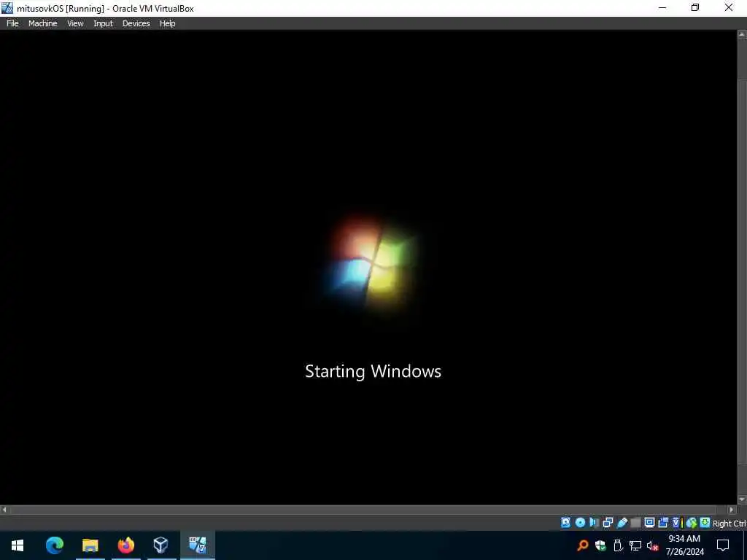Open network status tray icon
Viewport: 747px width, 560px height.
635,545
